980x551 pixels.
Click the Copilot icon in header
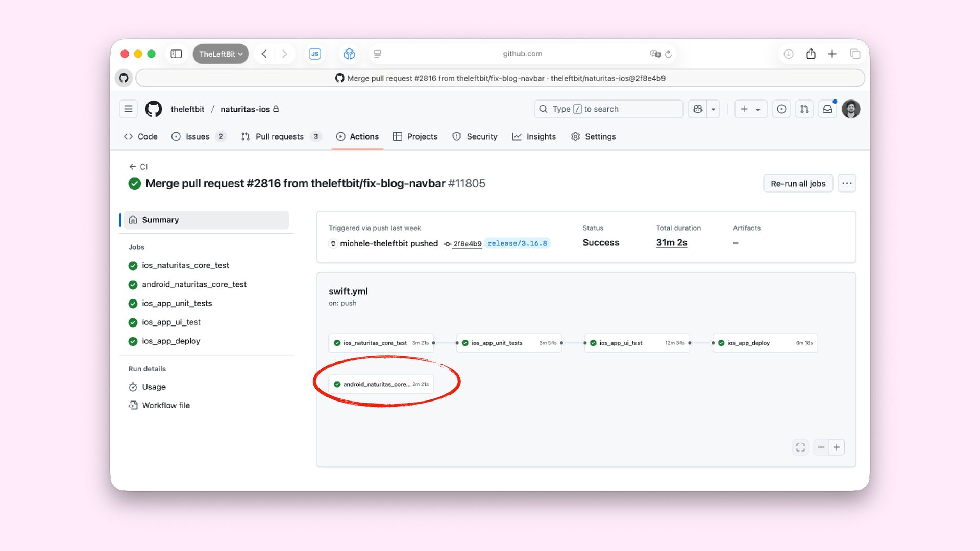tap(698, 109)
